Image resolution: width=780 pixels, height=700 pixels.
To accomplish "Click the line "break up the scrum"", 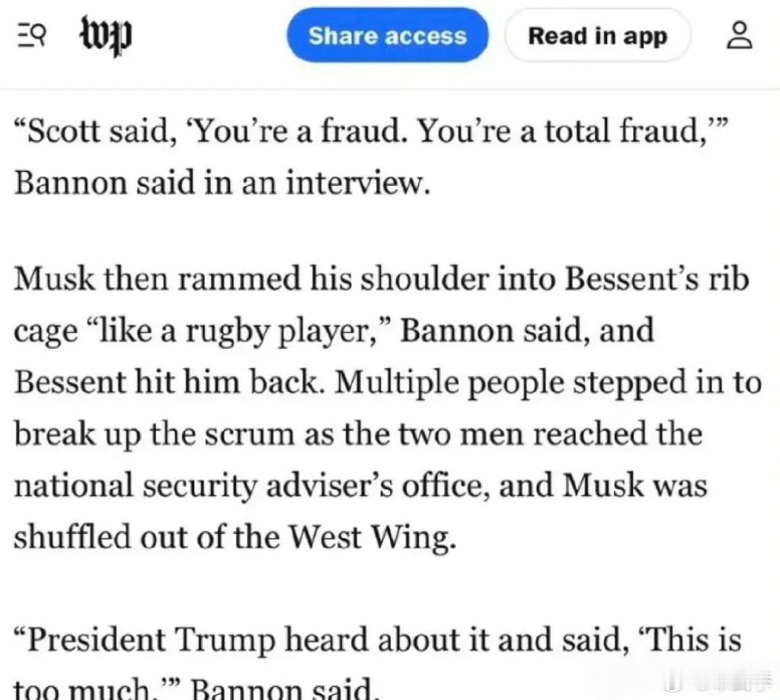I will pyautogui.click(x=358, y=434).
